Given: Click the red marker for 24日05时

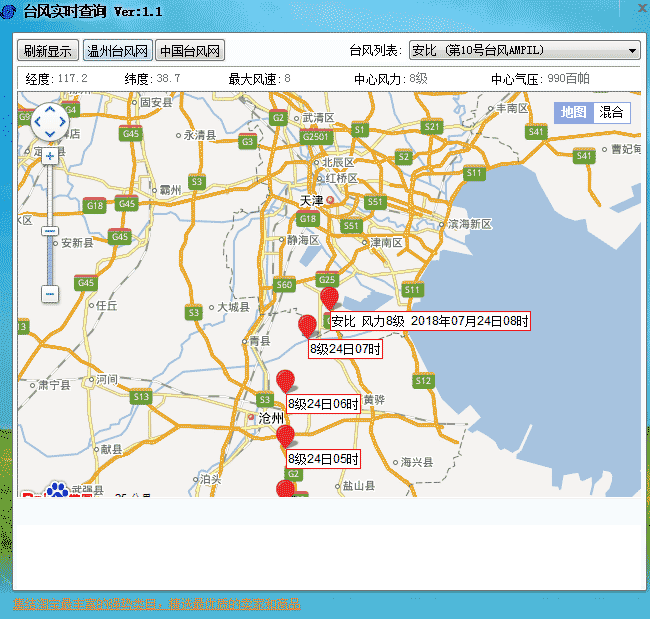Looking at the screenshot, I should (285, 435).
